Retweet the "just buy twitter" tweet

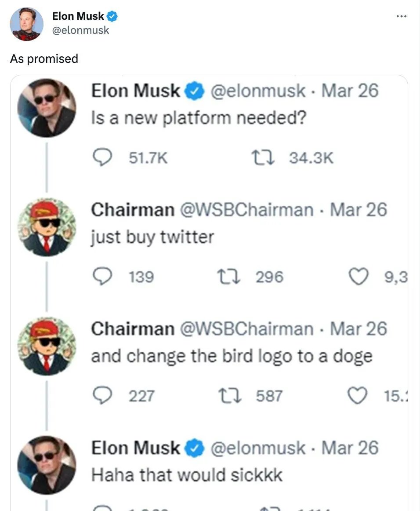point(228,277)
